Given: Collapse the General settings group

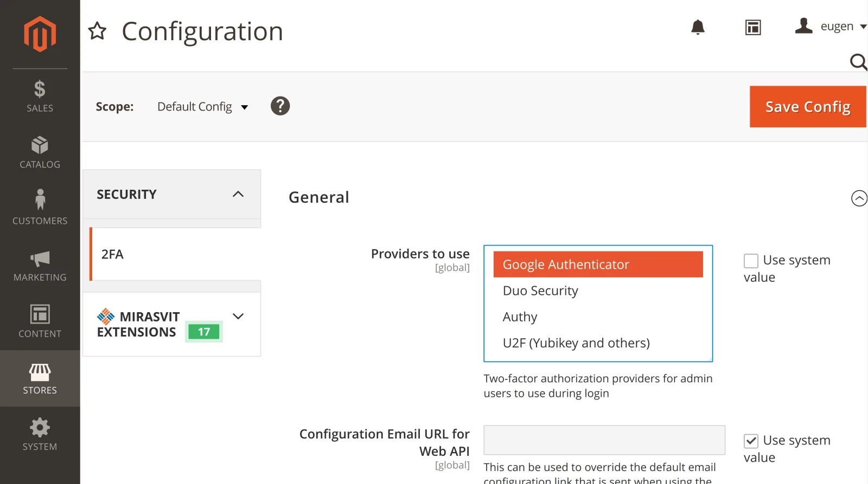Looking at the screenshot, I should [x=859, y=198].
